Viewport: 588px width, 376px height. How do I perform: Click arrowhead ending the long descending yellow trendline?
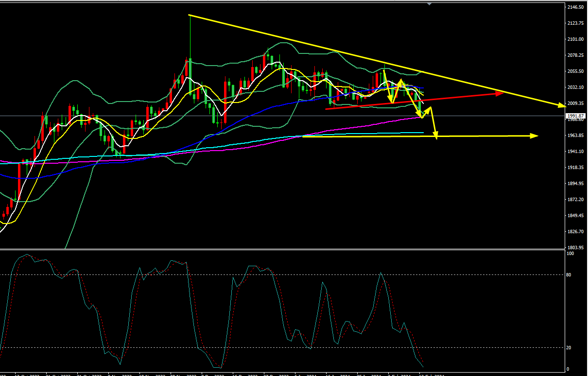(x=561, y=105)
